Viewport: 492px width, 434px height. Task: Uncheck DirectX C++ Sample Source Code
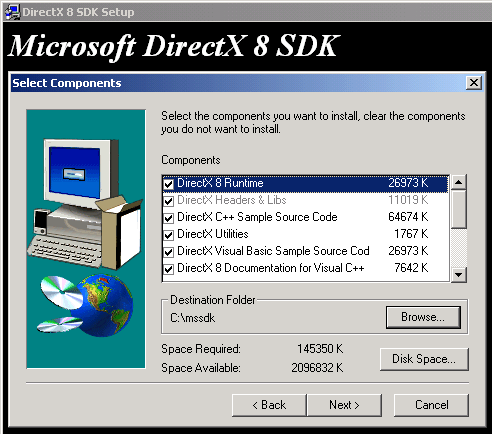pyautogui.click(x=169, y=218)
